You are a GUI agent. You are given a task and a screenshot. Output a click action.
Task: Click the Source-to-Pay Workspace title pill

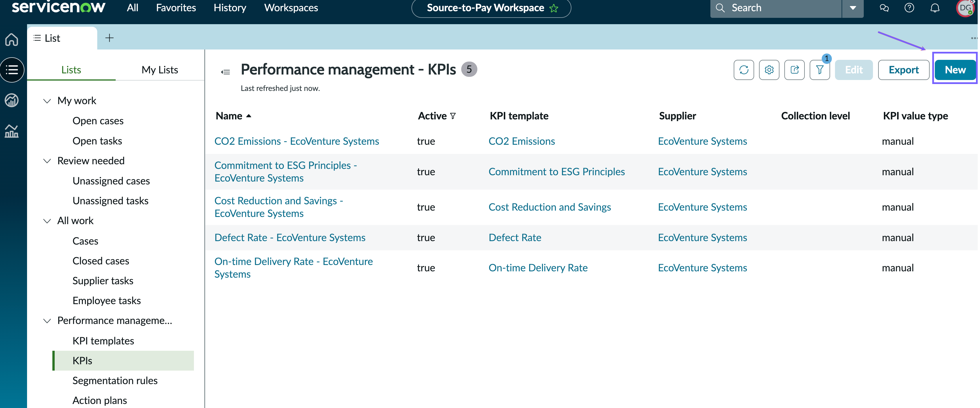(x=491, y=8)
